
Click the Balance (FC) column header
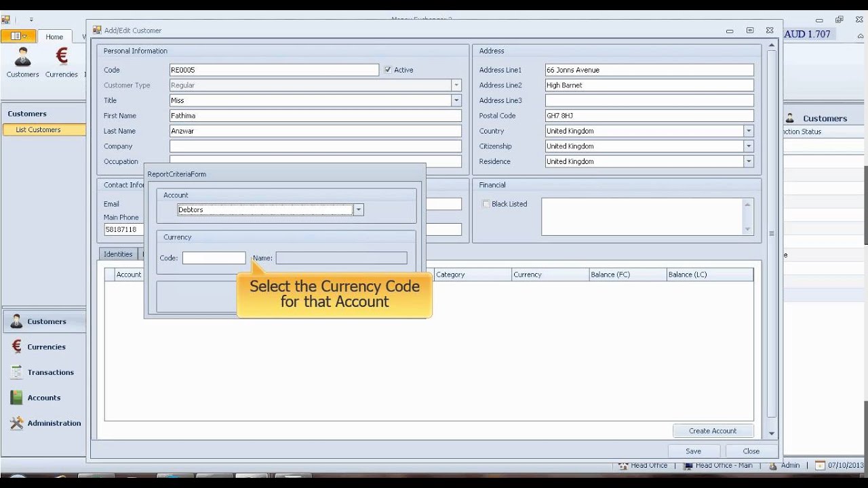point(627,274)
